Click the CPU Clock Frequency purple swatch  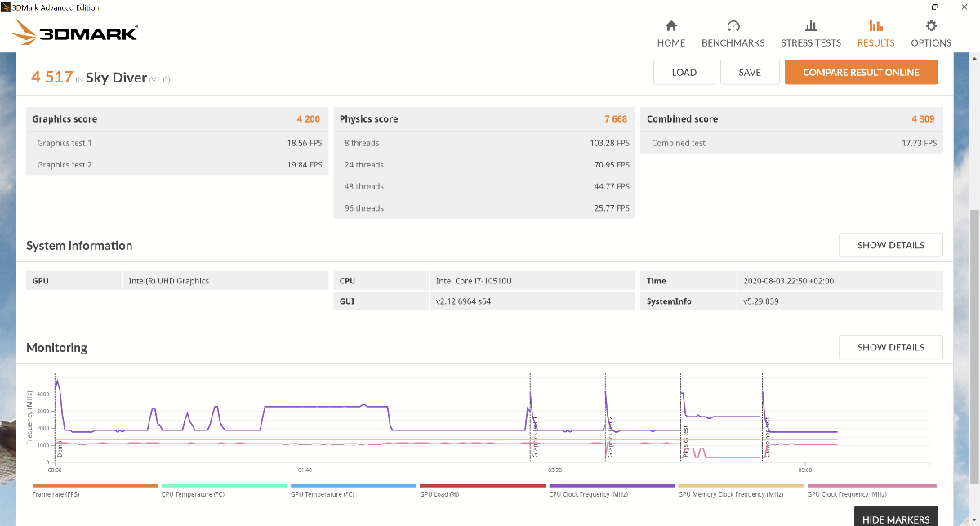612,486
